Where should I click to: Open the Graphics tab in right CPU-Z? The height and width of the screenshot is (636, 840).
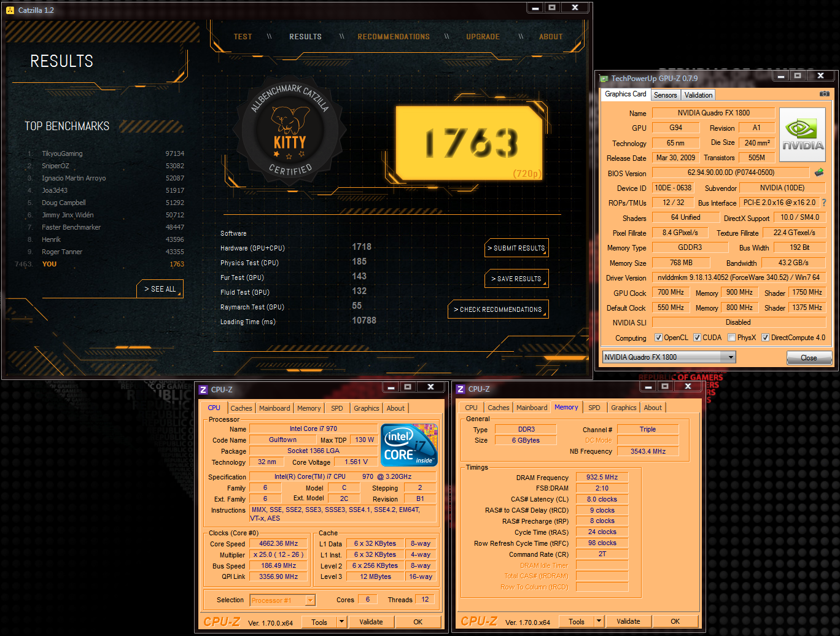pos(624,408)
